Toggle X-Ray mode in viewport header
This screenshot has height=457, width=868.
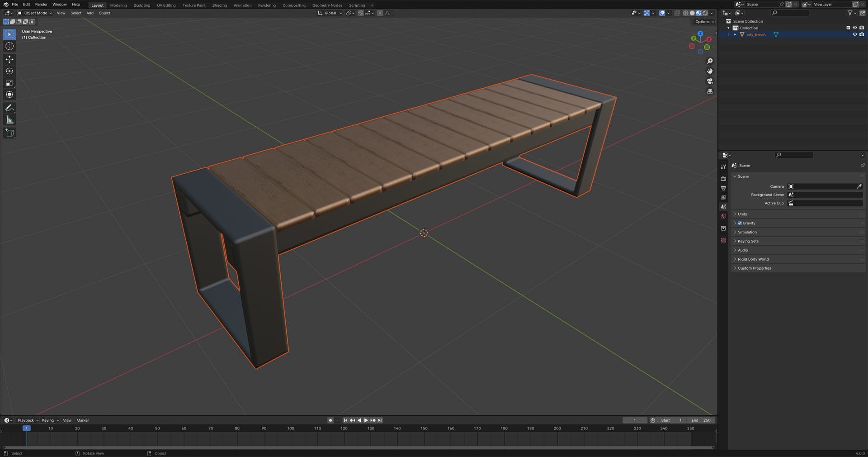(x=677, y=13)
